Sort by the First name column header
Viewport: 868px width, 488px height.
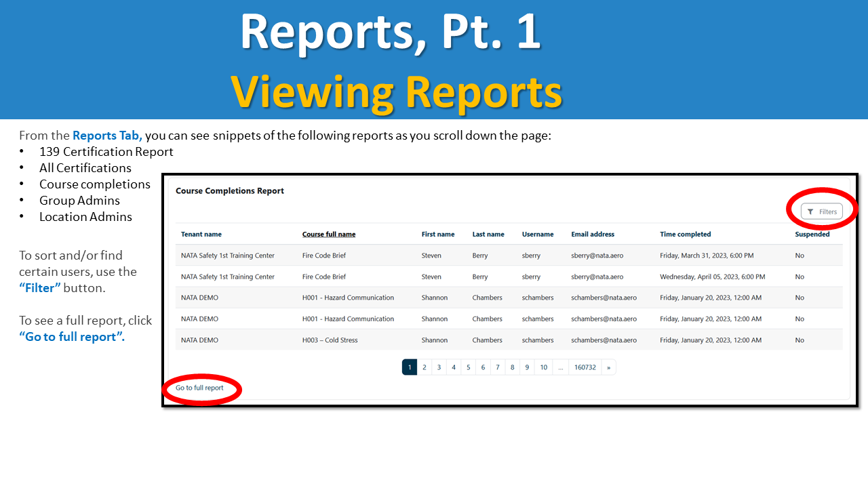pos(439,234)
